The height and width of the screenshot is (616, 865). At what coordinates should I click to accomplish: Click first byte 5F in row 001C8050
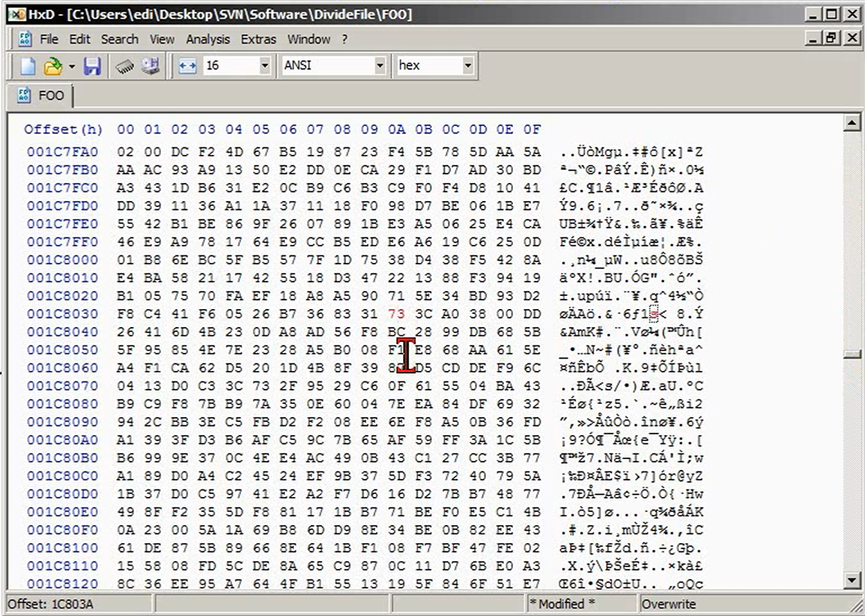point(125,350)
